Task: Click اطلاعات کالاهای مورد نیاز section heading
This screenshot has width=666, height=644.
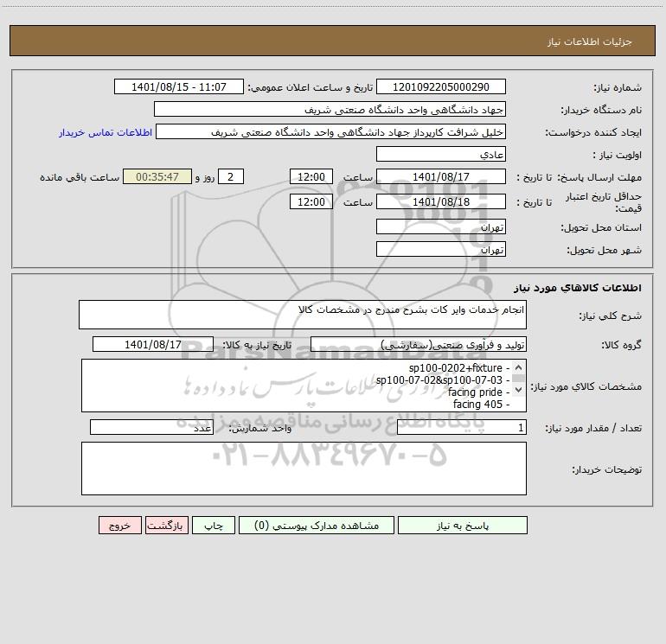Action: pos(578,288)
